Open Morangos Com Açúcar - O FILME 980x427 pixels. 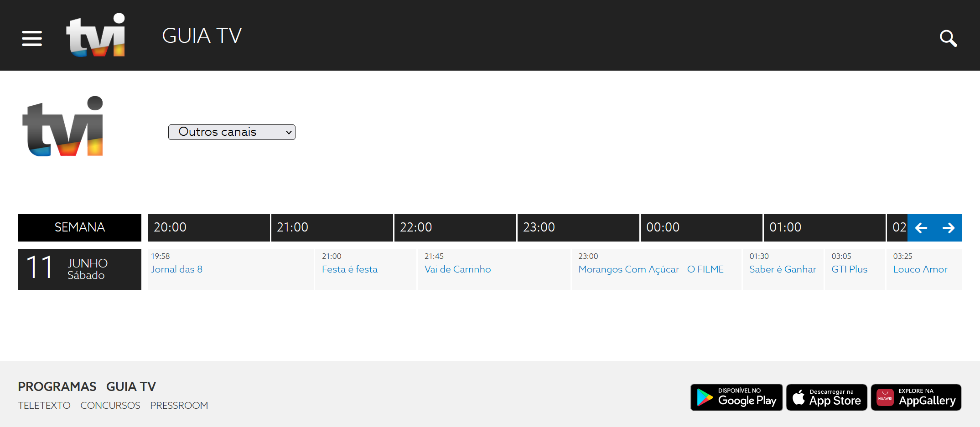[651, 269]
